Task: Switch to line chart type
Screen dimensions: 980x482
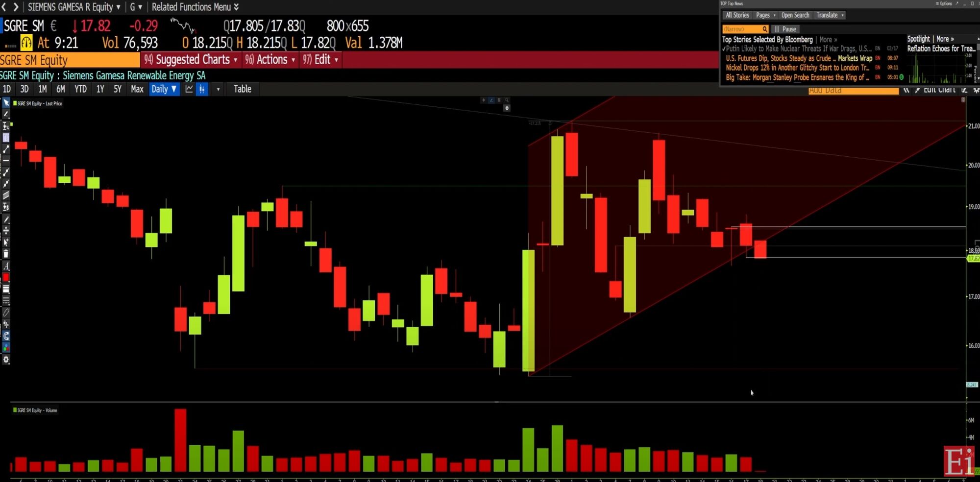Action: point(189,89)
